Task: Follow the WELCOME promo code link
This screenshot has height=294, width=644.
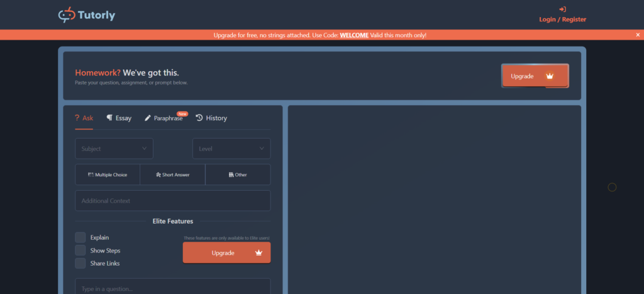Action: (354, 35)
